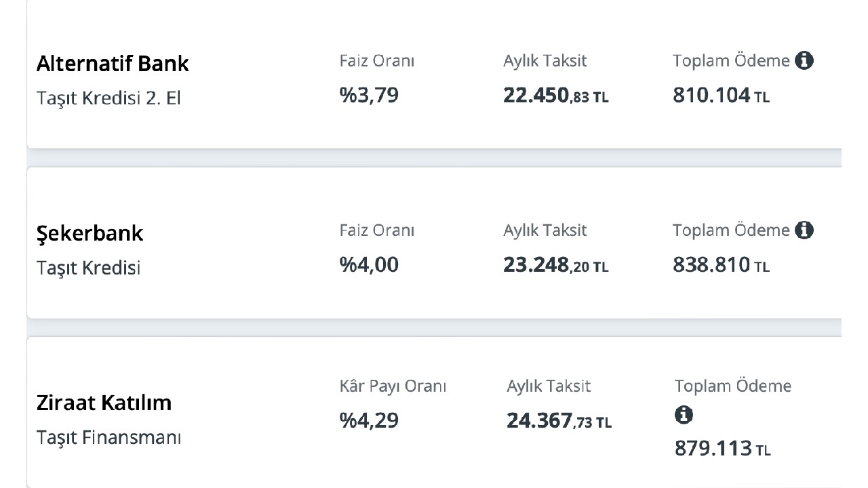The width and height of the screenshot is (868, 488).
Task: Select monthly installment 24.367,73 TL
Action: tap(559, 421)
